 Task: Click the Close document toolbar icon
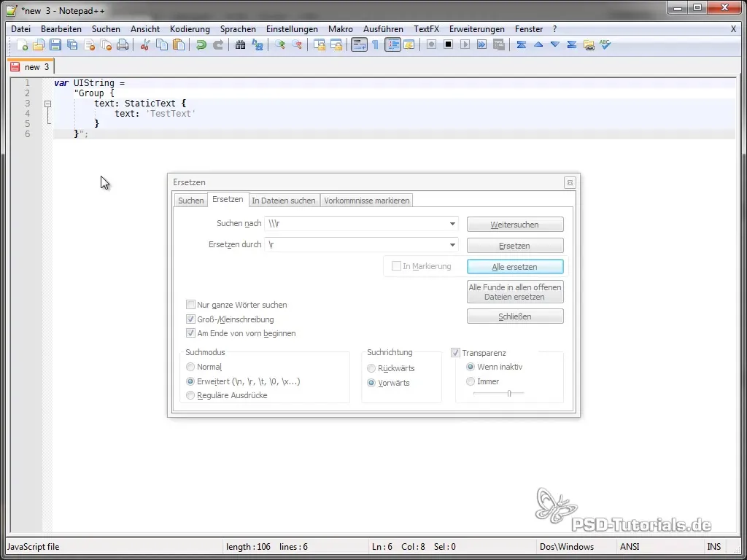89,45
